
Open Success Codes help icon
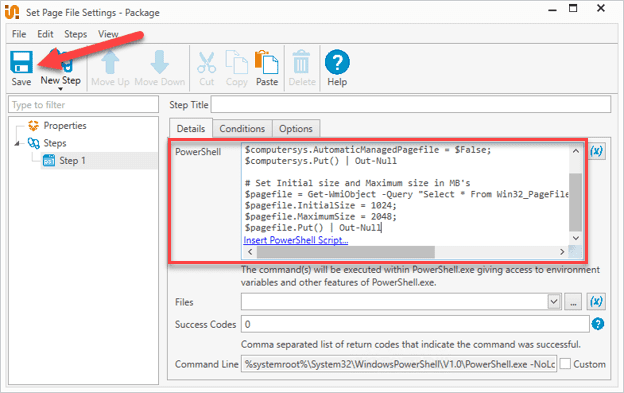598,324
